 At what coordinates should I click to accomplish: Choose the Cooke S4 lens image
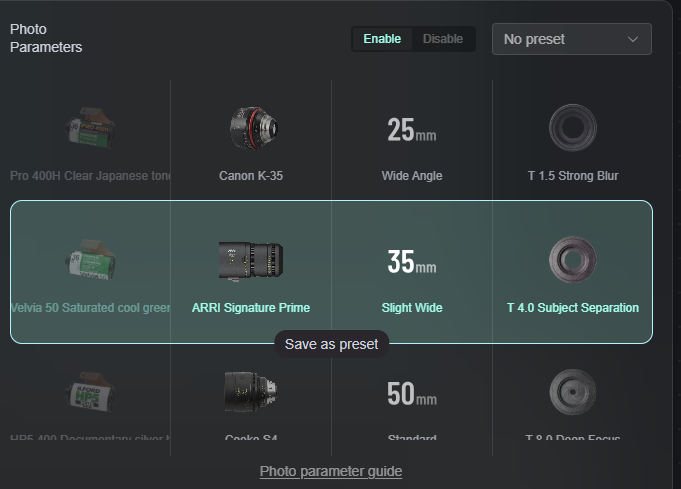click(x=251, y=392)
